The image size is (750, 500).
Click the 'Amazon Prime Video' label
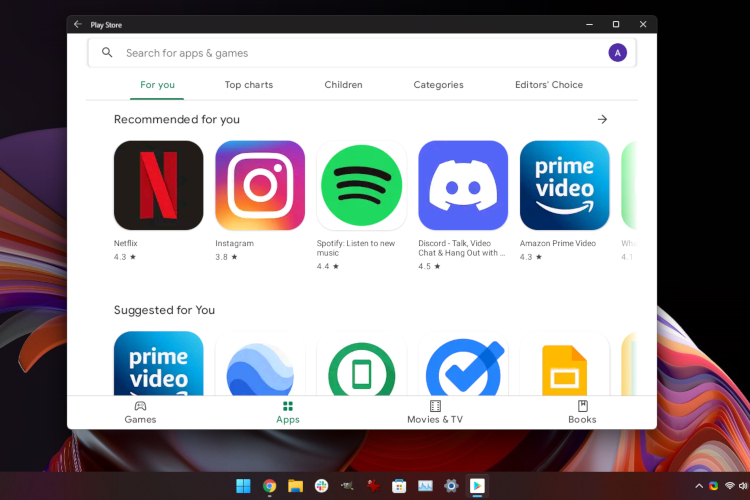click(x=558, y=243)
